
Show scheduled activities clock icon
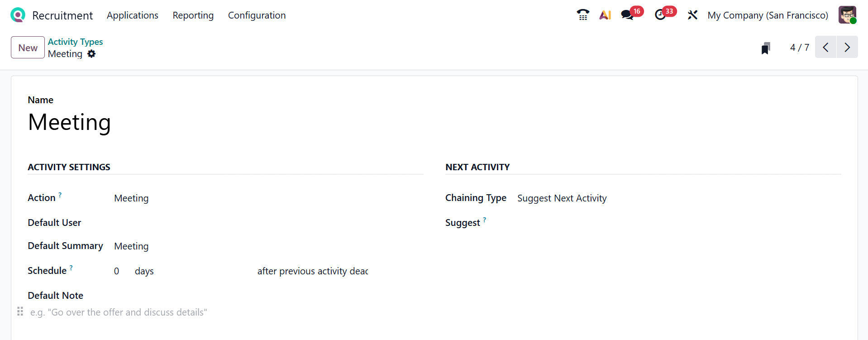[x=660, y=15]
